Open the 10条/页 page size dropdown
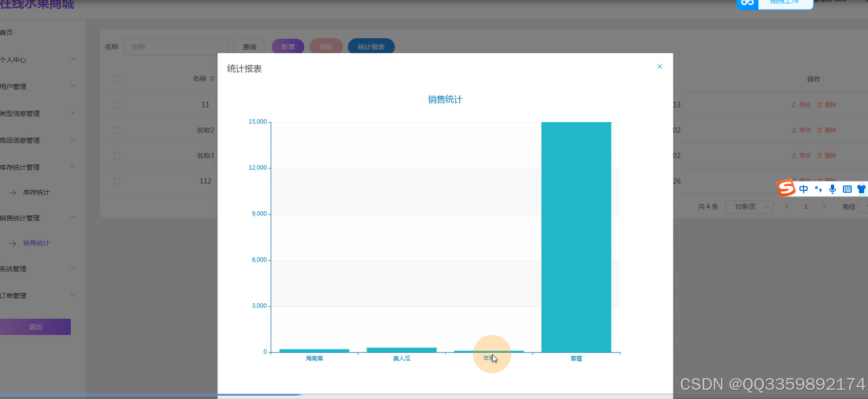 coord(749,207)
